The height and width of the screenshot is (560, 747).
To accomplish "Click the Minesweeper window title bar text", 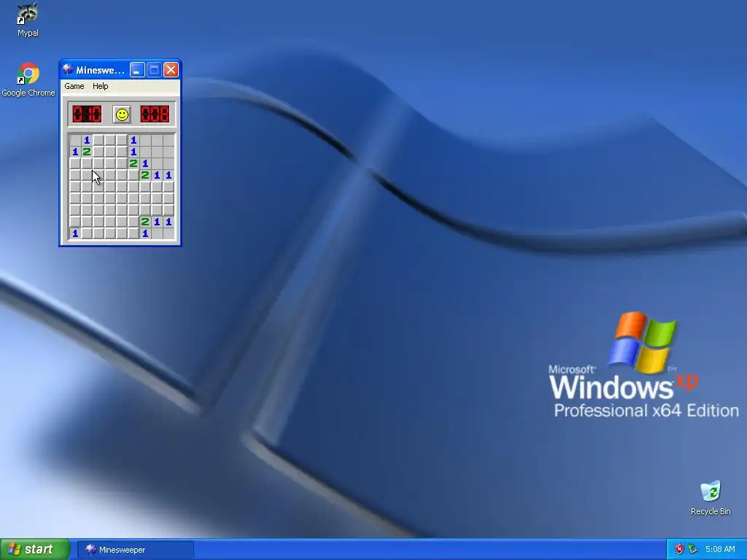I will click(100, 71).
